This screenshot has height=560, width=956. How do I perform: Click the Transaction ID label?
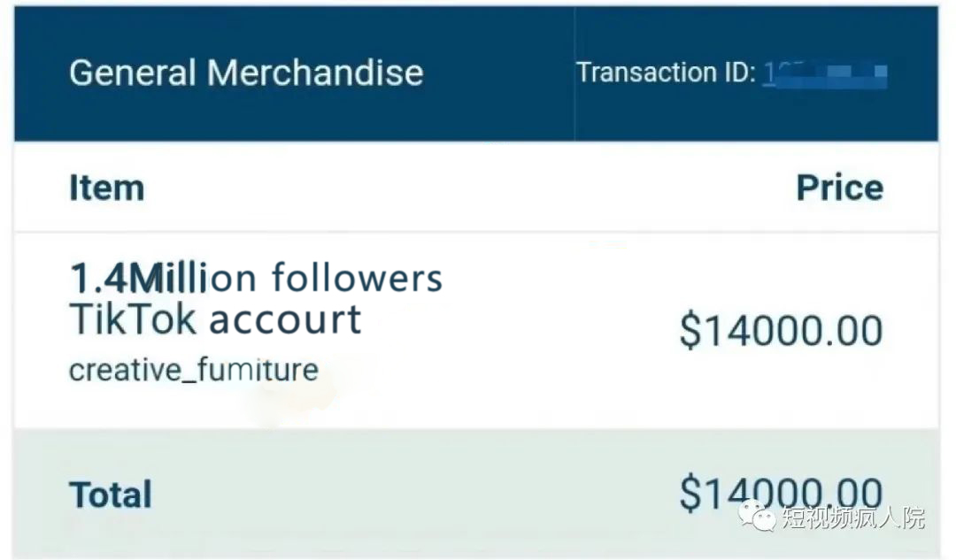666,73
